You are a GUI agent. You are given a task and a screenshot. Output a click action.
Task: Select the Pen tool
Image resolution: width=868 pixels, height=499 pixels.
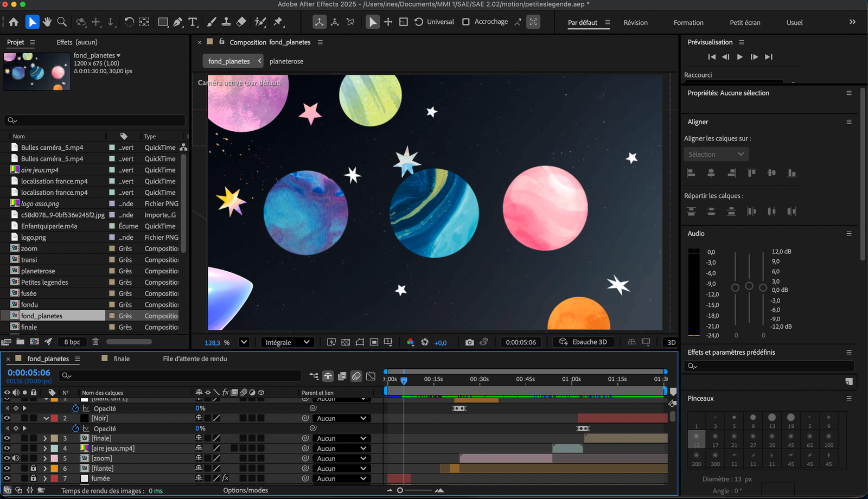pos(177,22)
